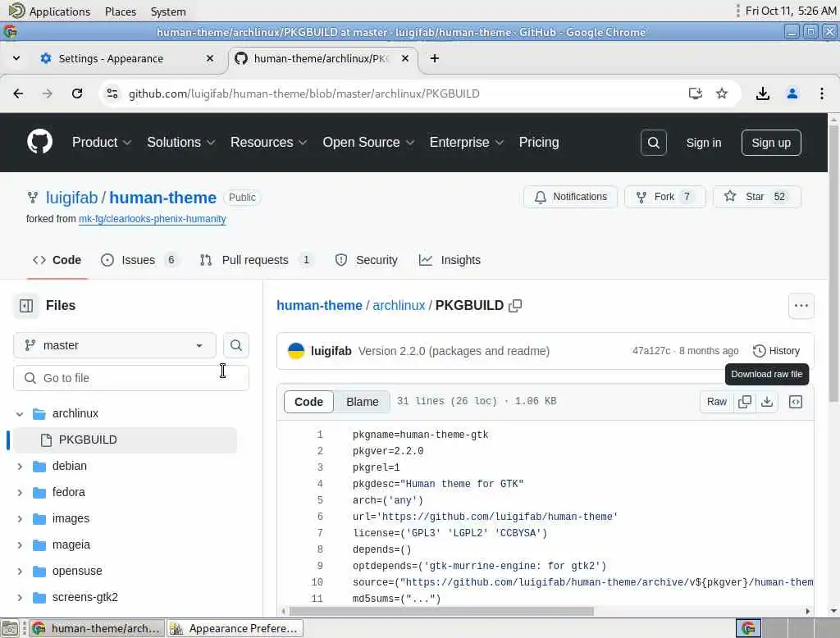This screenshot has width=840, height=638.
Task: Click the horizontal code scrollbar
Action: [x=441, y=611]
